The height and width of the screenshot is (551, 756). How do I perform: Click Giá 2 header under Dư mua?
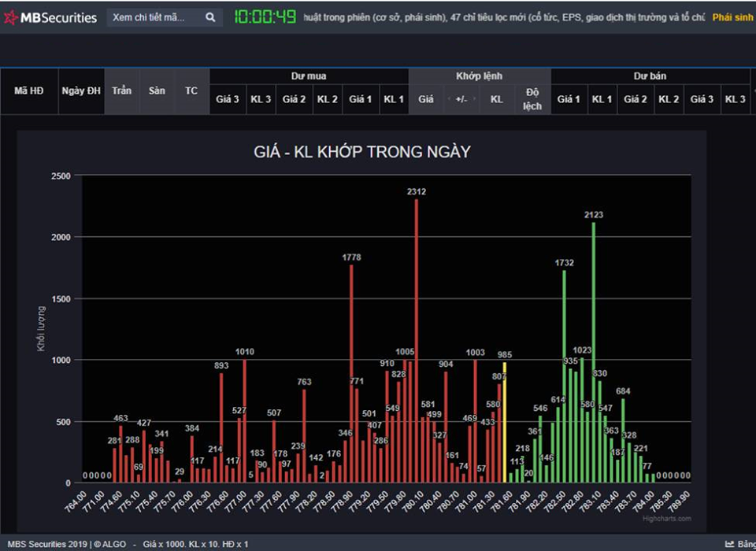[294, 99]
